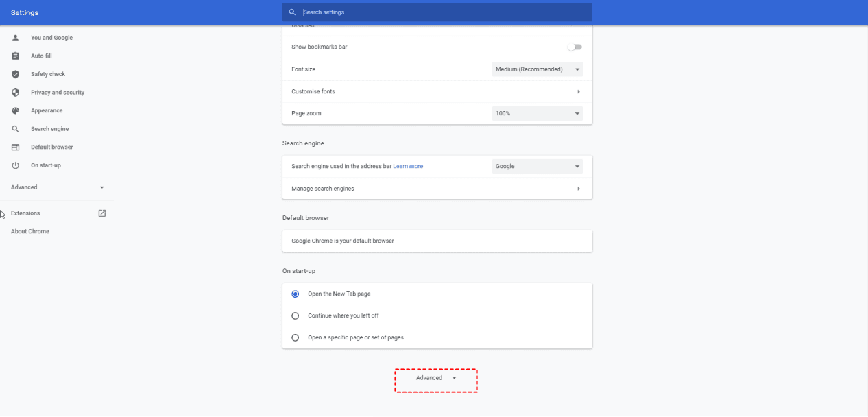The image size is (868, 417).
Task: Click the Search engine magnifier icon in sidebar
Action: pyautogui.click(x=16, y=129)
